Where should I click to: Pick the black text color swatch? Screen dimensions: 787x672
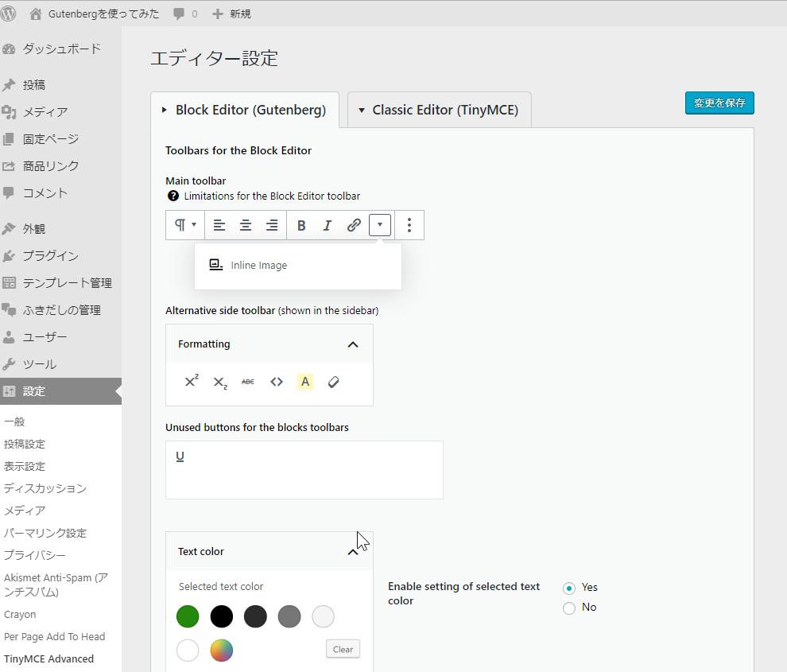pyautogui.click(x=221, y=617)
